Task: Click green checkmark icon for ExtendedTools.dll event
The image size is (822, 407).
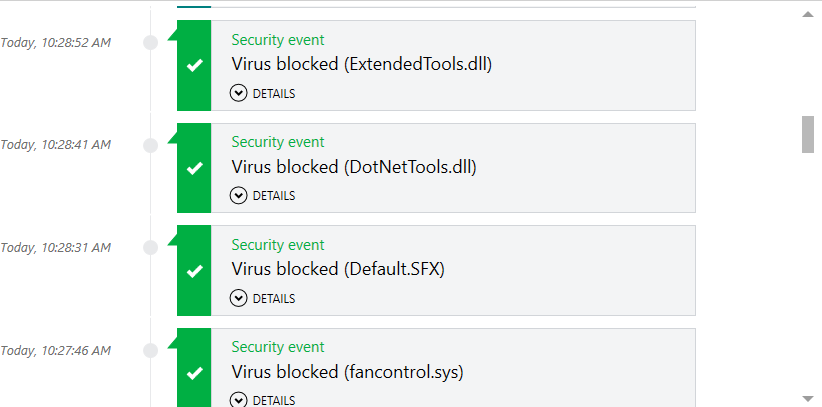Action: 194,65
